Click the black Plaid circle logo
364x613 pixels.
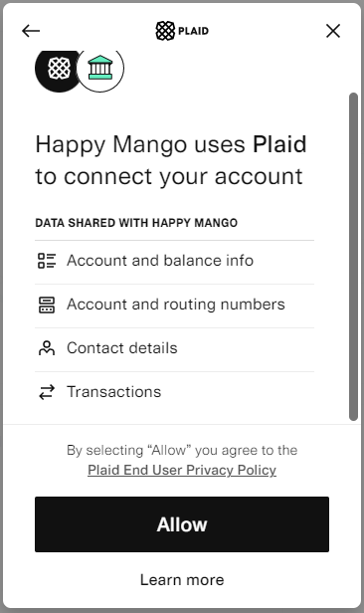click(59, 71)
